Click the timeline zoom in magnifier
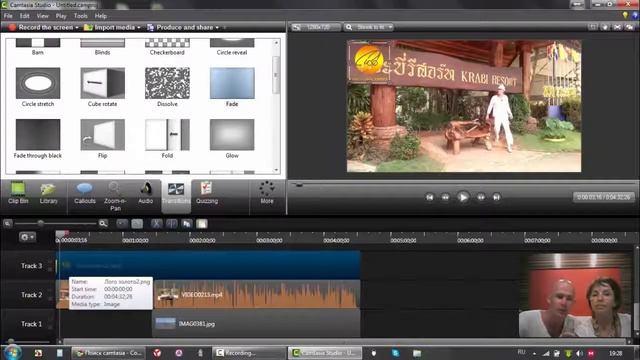Screen dimensions: 640x360 tap(103, 223)
